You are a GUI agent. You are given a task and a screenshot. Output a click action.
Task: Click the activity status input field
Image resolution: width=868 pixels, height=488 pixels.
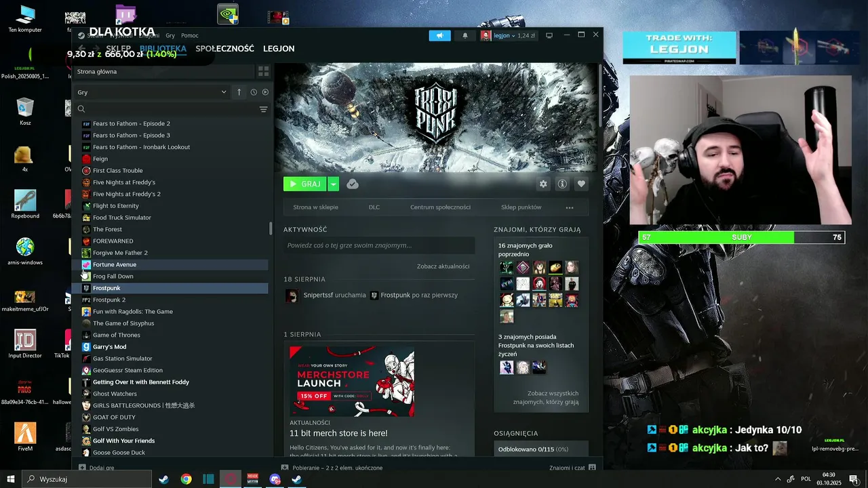tap(379, 245)
